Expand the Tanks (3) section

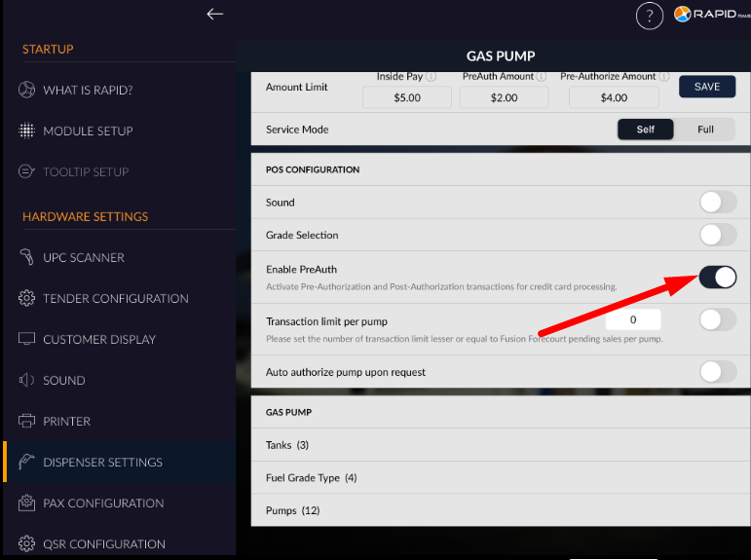tap(287, 445)
